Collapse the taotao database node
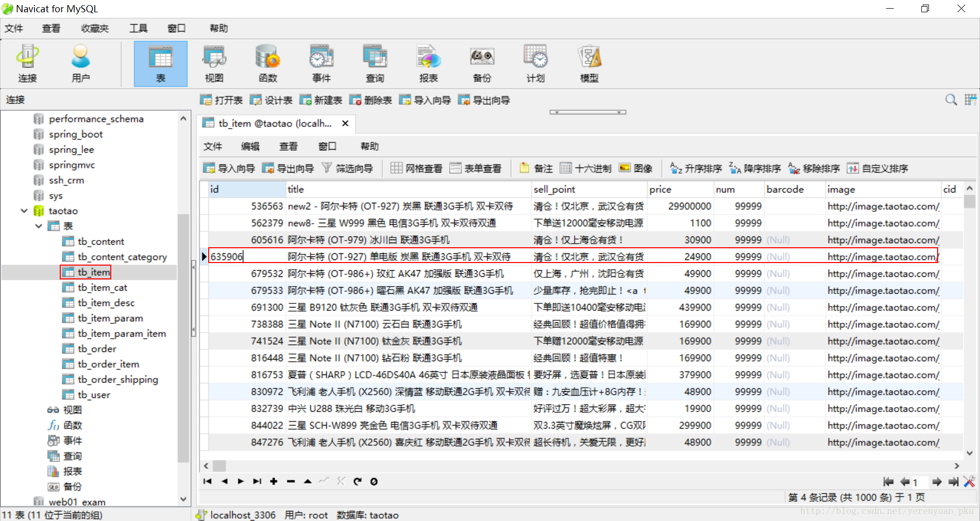 tap(24, 210)
